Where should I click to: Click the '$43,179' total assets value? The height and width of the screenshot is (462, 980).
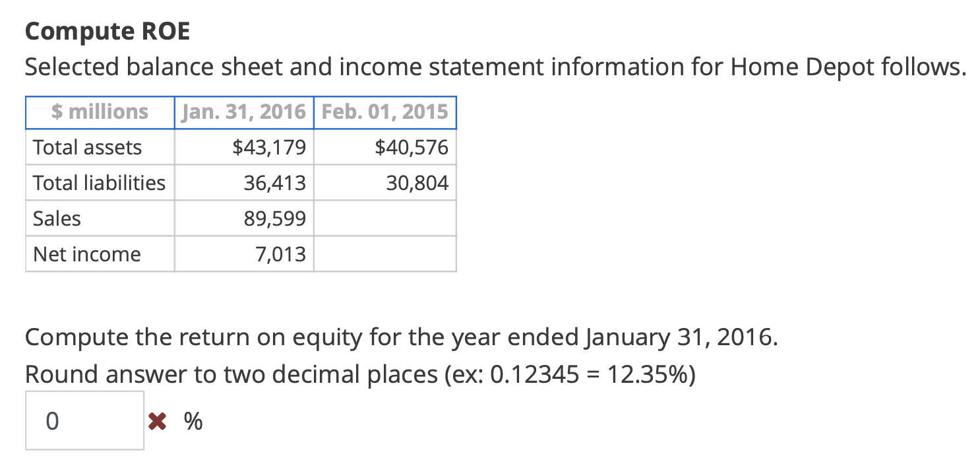click(270, 147)
